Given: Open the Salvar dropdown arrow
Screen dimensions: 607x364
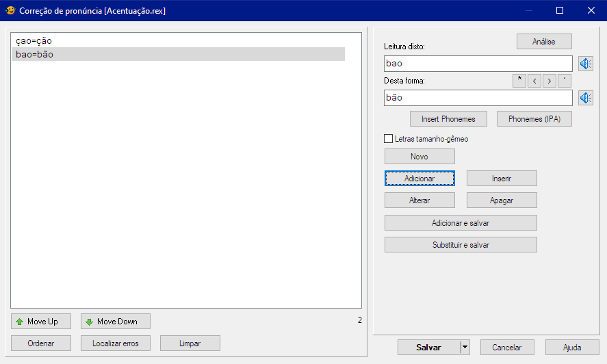Looking at the screenshot, I should point(465,347).
